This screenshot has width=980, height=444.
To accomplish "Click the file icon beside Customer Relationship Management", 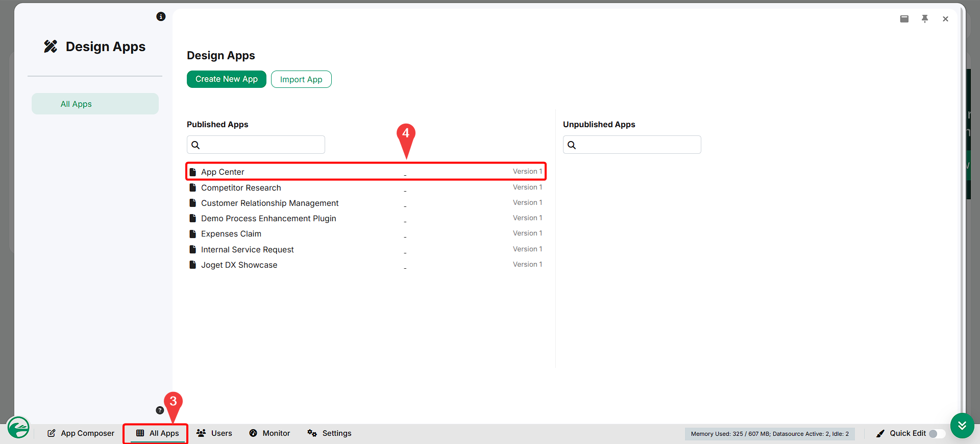I will [x=193, y=203].
